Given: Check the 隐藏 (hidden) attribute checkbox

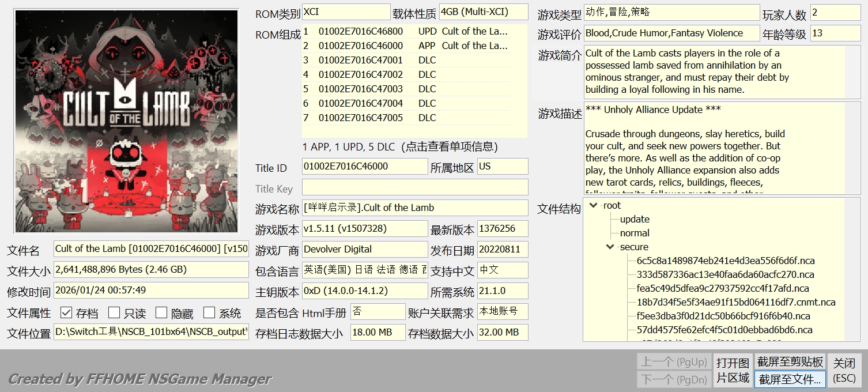Looking at the screenshot, I should (161, 313).
